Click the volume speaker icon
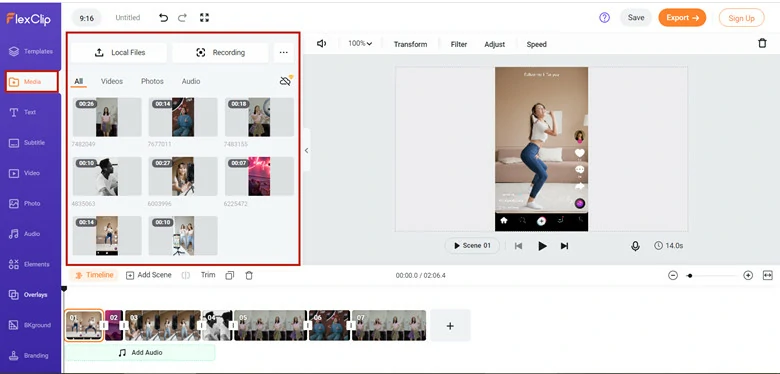Screen dimensions: 780x374 pyautogui.click(x=321, y=44)
